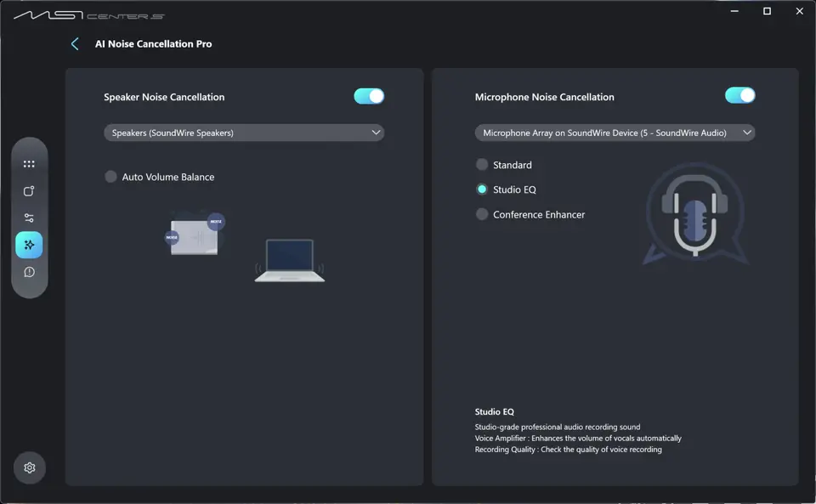Open the Microphone Array device dropdown
This screenshot has height=504, width=816.
click(615, 133)
